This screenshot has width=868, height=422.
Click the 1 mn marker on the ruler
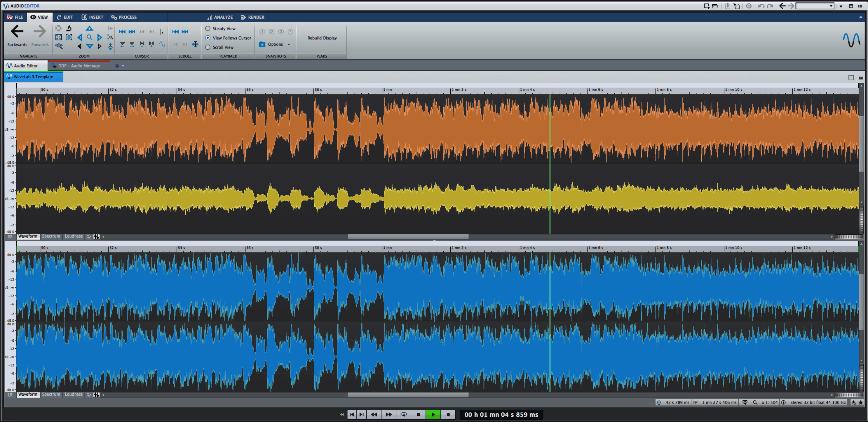[387, 90]
